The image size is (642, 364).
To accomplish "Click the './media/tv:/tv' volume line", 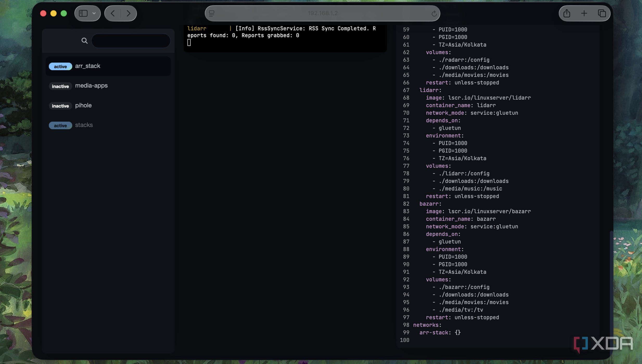I will pos(458,310).
